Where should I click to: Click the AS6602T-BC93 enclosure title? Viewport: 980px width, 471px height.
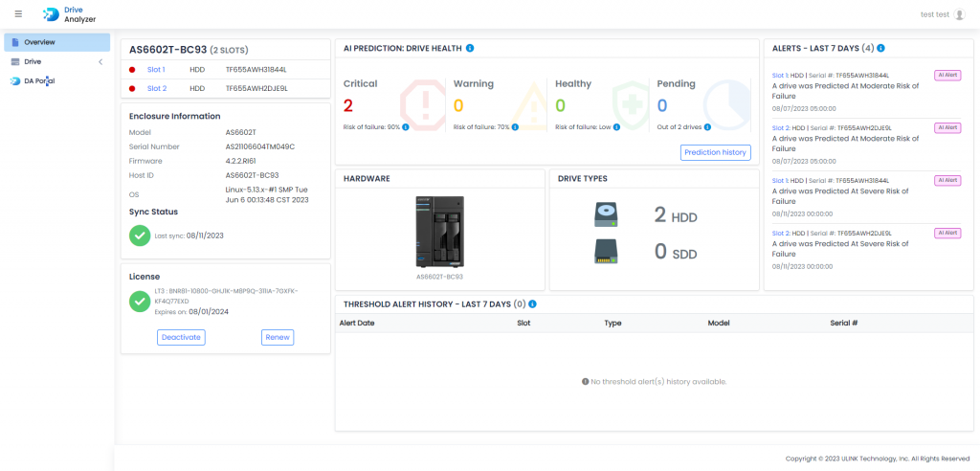click(167, 49)
